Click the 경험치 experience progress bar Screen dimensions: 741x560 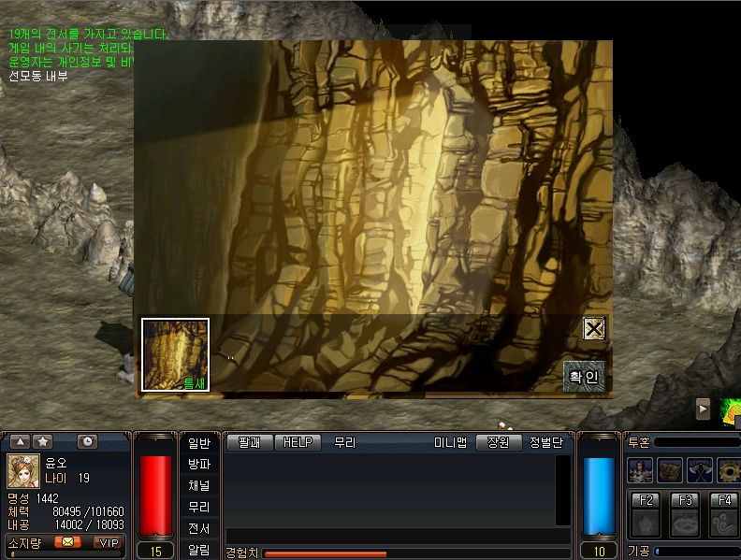point(417,553)
